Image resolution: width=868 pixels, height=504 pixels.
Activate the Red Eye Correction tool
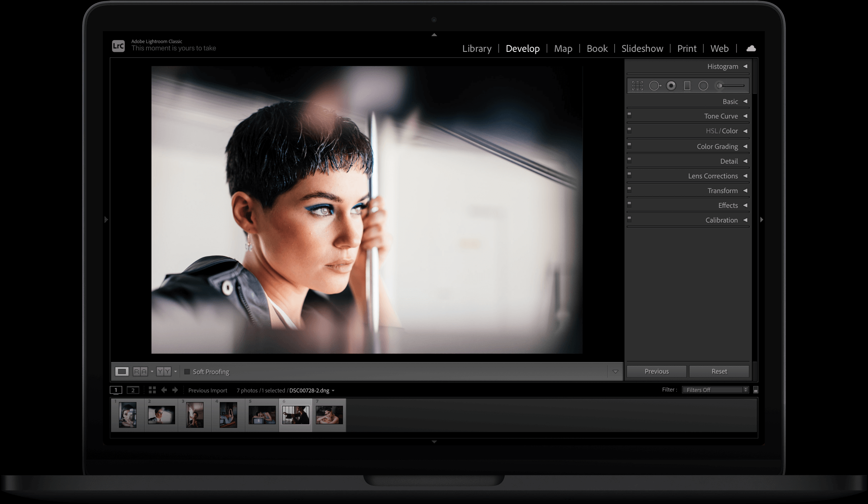click(x=671, y=86)
